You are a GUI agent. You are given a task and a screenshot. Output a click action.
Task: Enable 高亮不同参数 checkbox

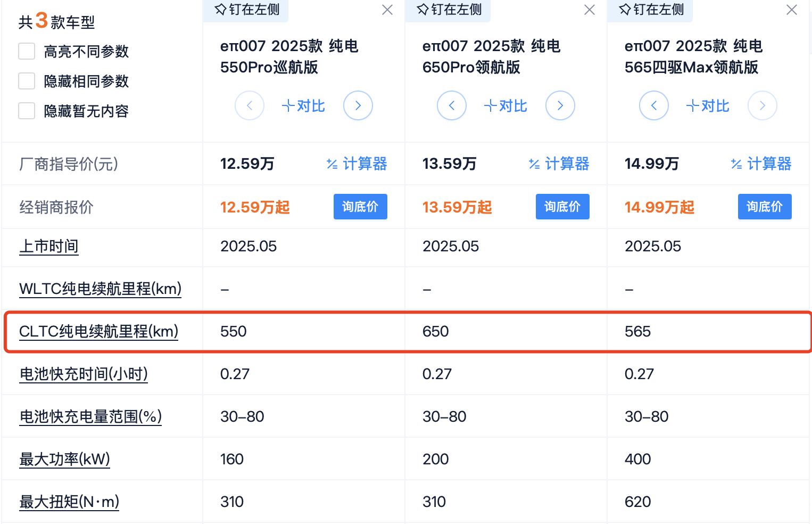pos(27,51)
